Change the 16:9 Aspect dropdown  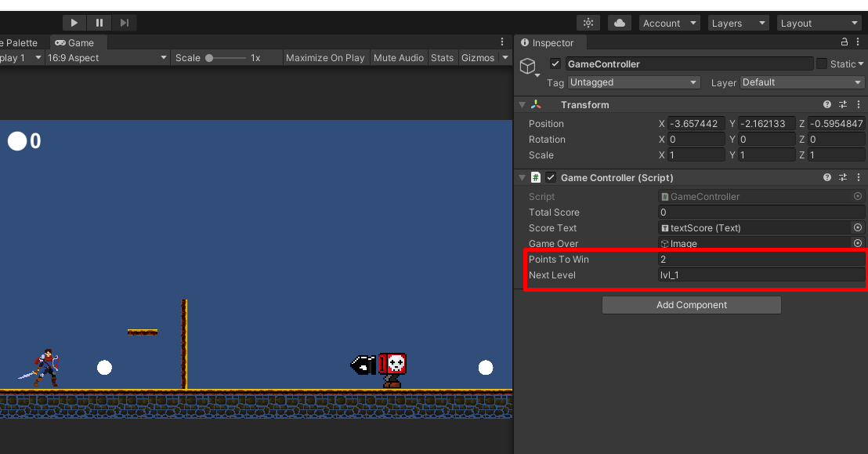click(107, 58)
